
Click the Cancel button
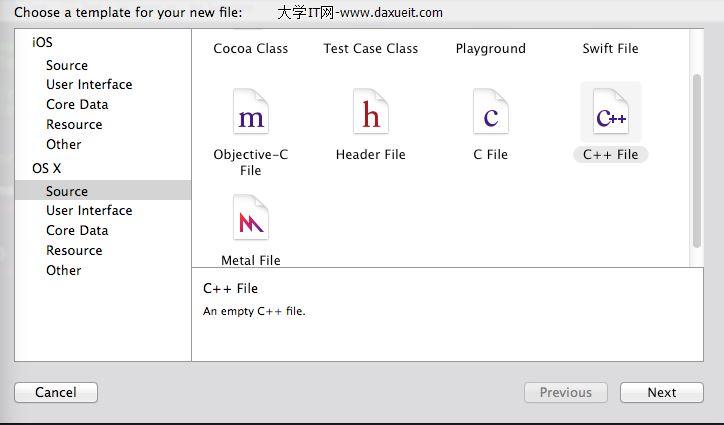coord(56,393)
